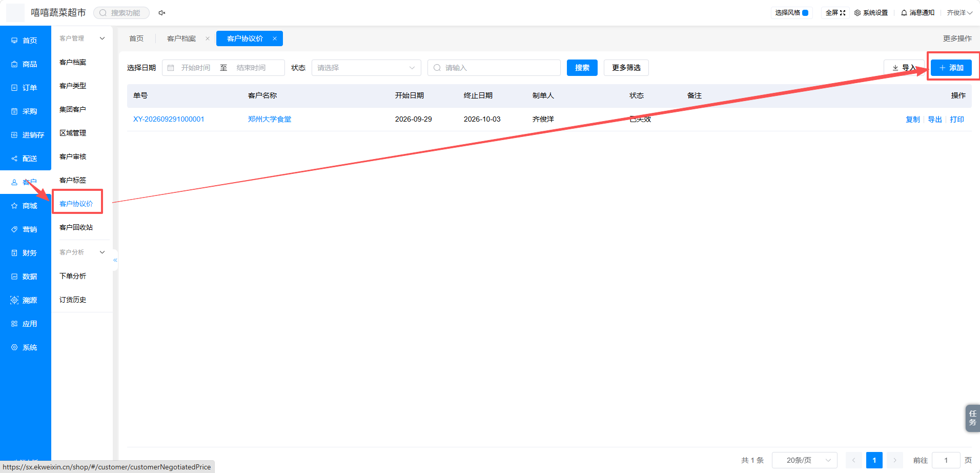Open 消息通知 bell notifications
Viewport: 980px width, 473px height.
(917, 13)
